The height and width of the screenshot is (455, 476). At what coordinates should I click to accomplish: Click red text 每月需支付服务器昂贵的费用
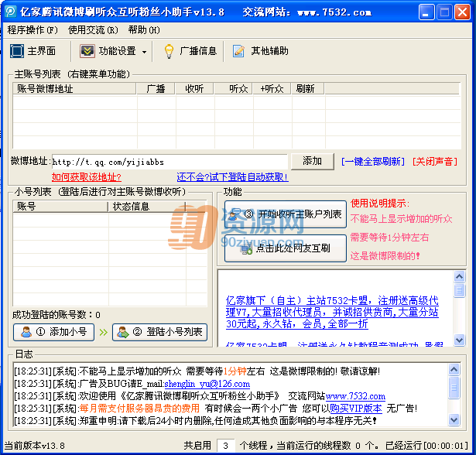pyautogui.click(x=139, y=409)
